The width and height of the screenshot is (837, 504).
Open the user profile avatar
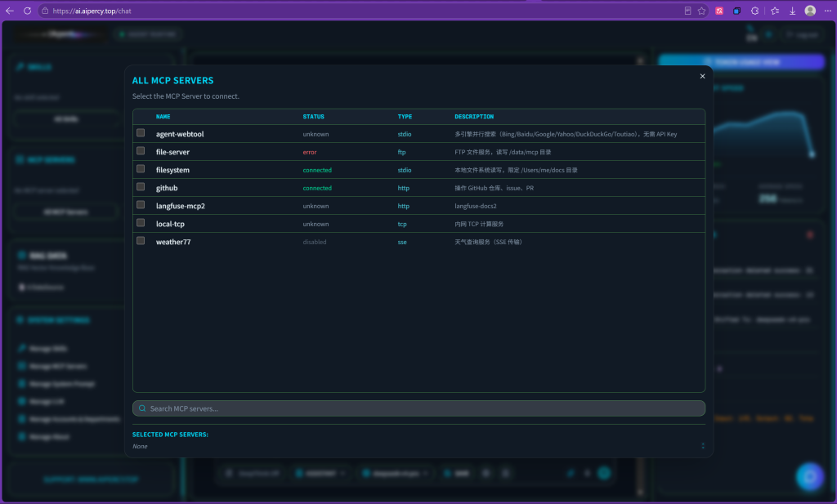pyautogui.click(x=810, y=11)
